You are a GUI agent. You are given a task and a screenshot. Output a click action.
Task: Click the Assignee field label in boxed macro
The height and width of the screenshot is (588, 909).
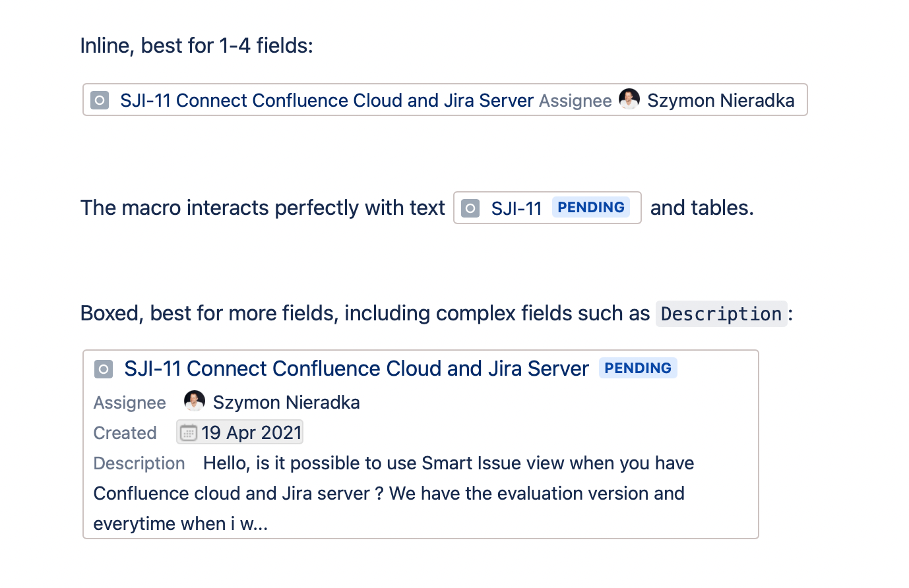click(130, 402)
